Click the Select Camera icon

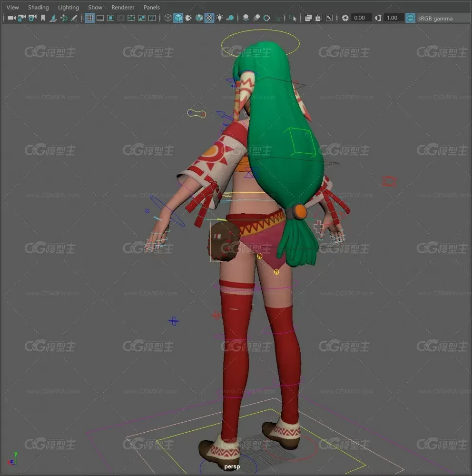11,18
